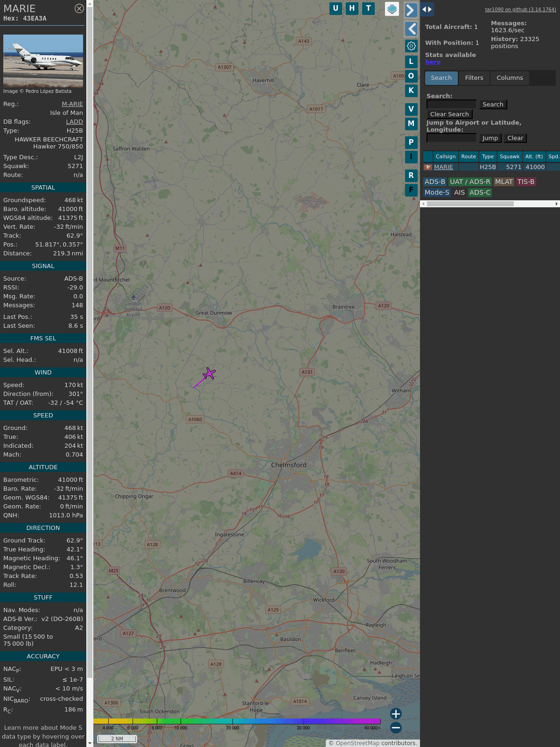
Task: Click OpenStreetMap attribution link
Action: point(357,743)
